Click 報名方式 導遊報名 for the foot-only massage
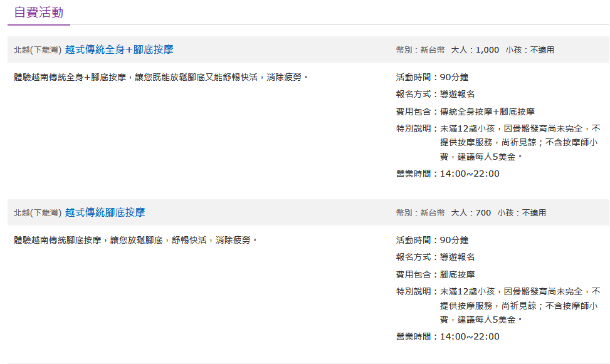The image size is (610, 364). (x=435, y=257)
